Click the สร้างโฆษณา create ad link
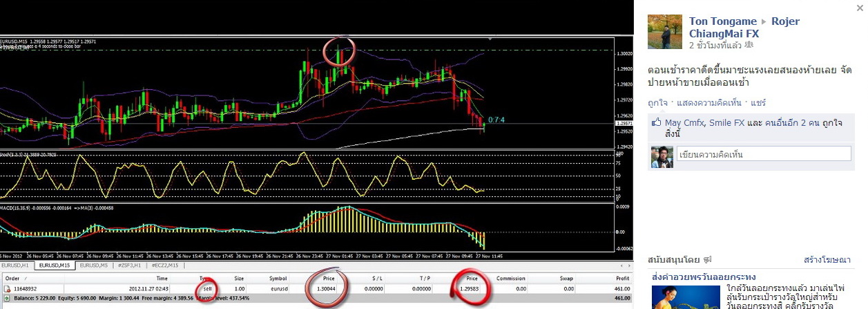This screenshot has height=309, width=868. [x=827, y=260]
